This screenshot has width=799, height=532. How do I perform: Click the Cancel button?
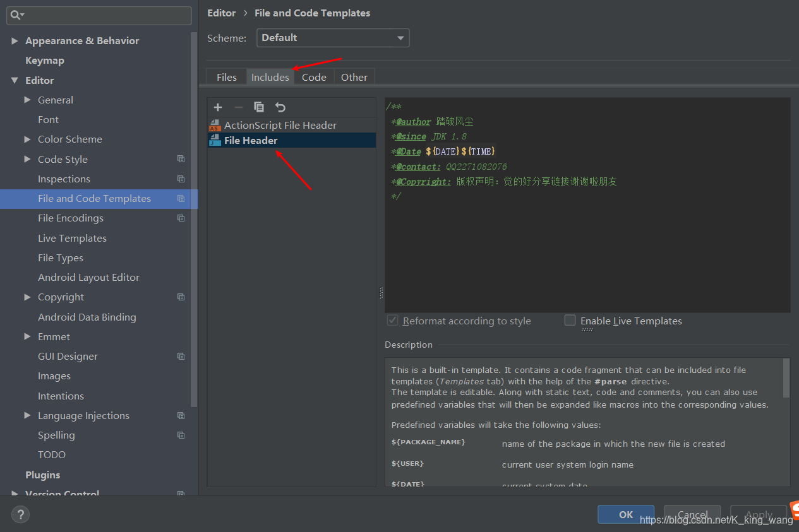coord(692,514)
